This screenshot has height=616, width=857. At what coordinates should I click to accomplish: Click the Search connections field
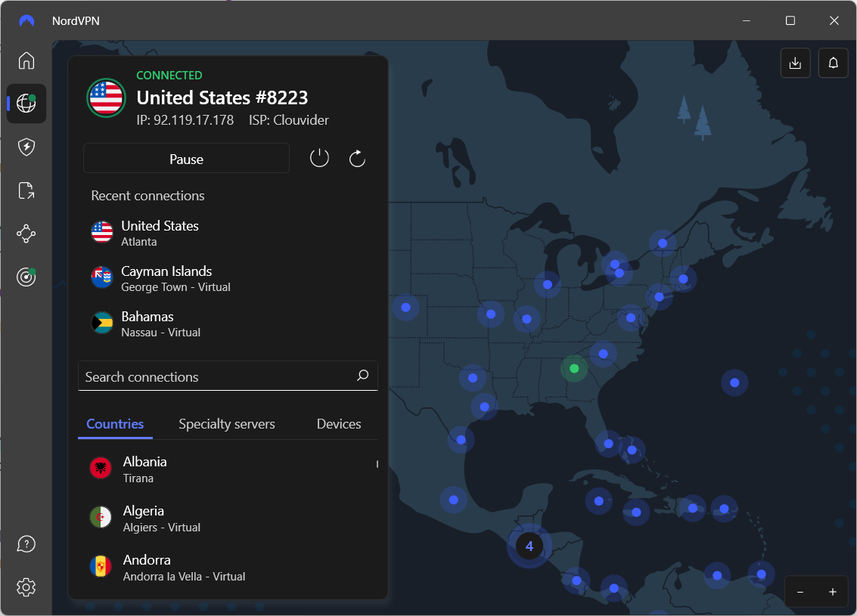pos(228,376)
